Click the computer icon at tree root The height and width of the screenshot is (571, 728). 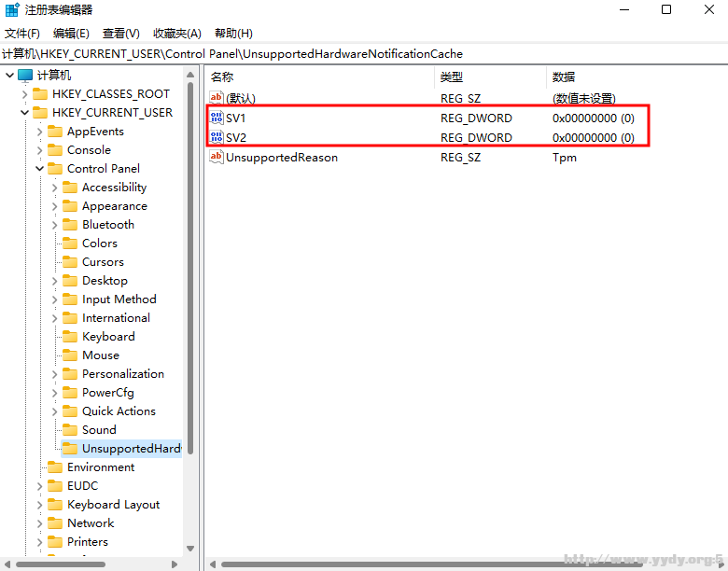[25, 76]
